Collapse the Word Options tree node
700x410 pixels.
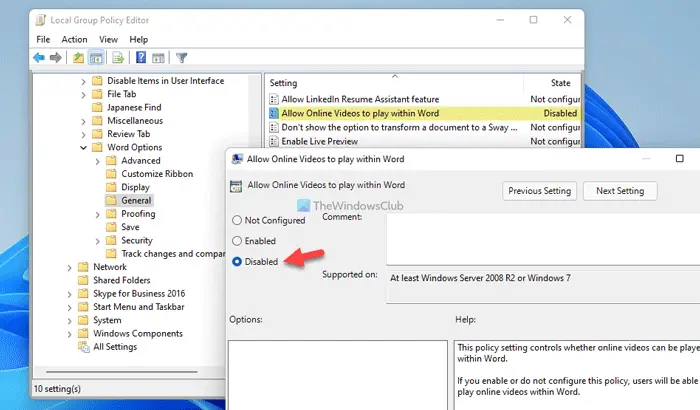[x=83, y=147]
